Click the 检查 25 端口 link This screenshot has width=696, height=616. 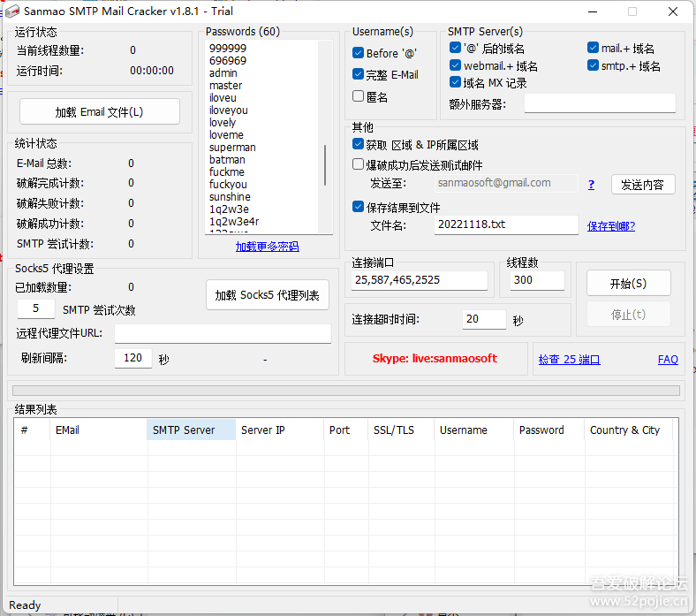click(569, 360)
